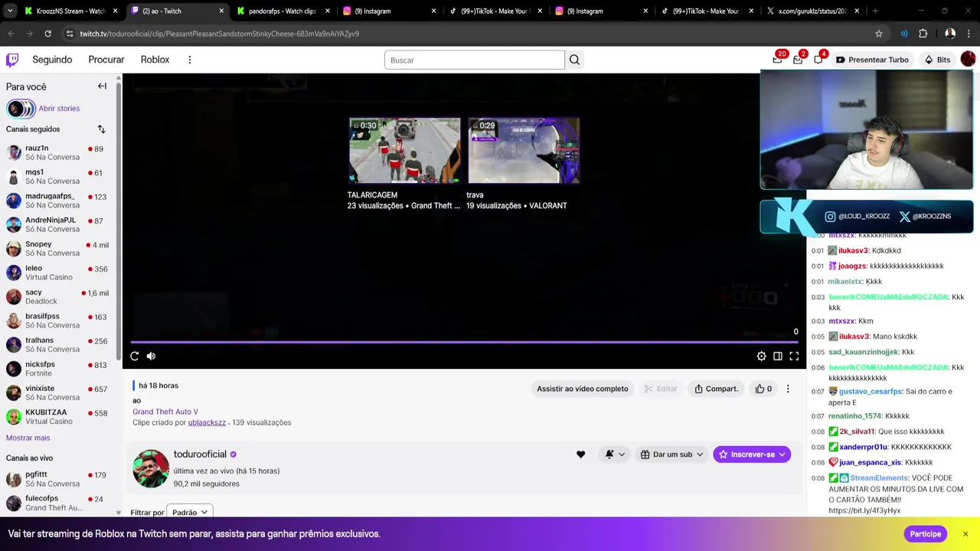Click Mostrar mais in sidebar
The height and width of the screenshot is (551, 980).
(28, 438)
